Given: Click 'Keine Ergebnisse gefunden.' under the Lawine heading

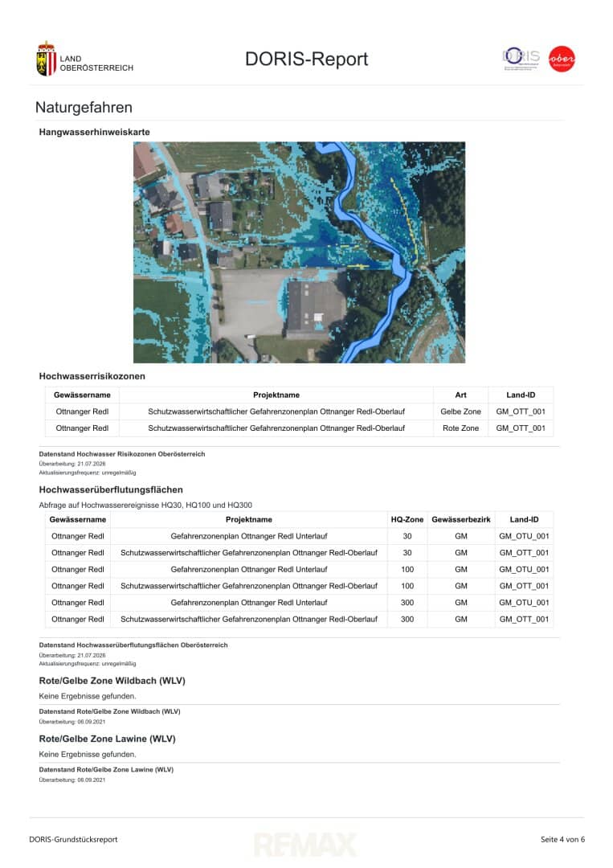Looking at the screenshot, I should pos(88,754).
